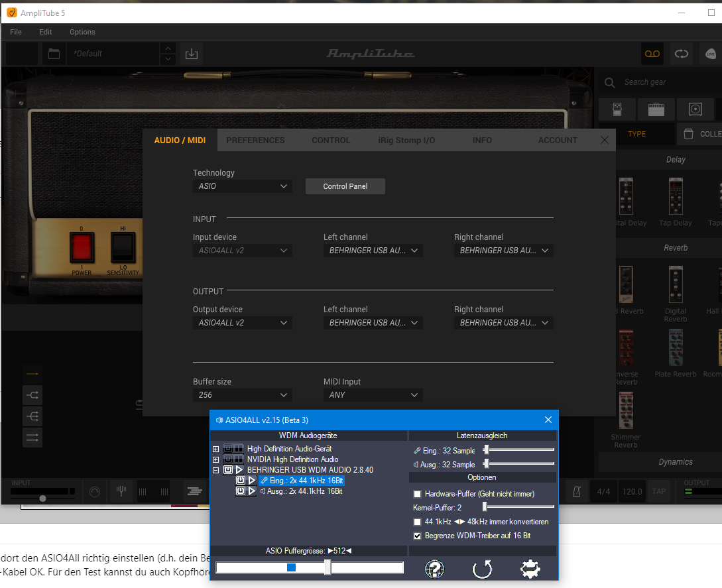The image size is (722, 588).
Task: Switch to the PREFERENCES tab
Action: click(255, 141)
